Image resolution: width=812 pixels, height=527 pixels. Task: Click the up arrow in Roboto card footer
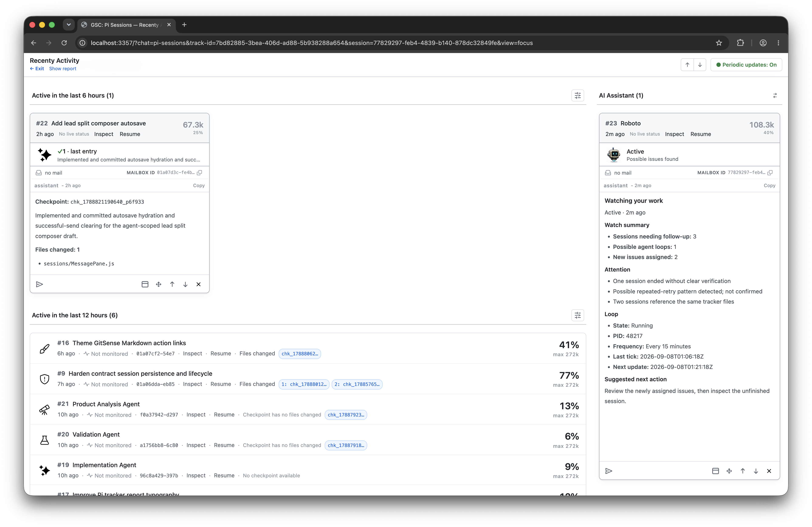coord(742,471)
